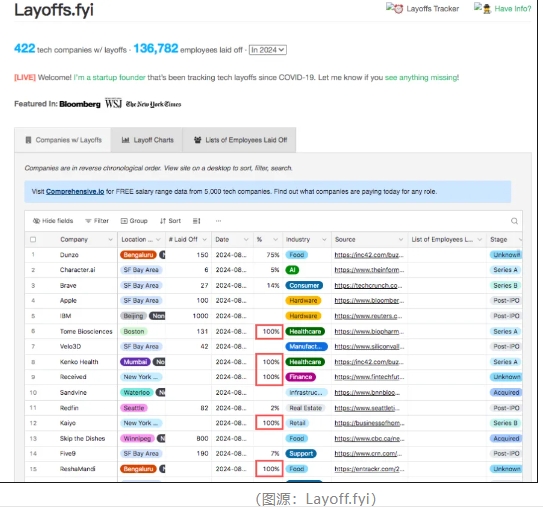Click the Series B stage tag for Kaiyo

coord(505,423)
